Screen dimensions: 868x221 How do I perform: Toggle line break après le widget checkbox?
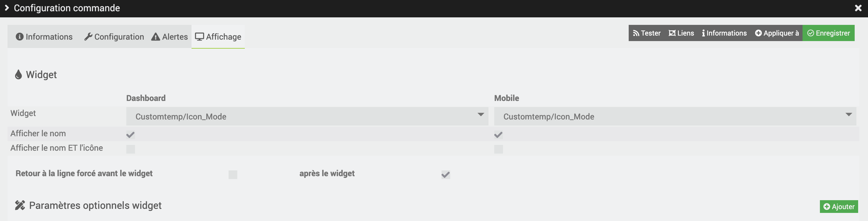pyautogui.click(x=446, y=175)
